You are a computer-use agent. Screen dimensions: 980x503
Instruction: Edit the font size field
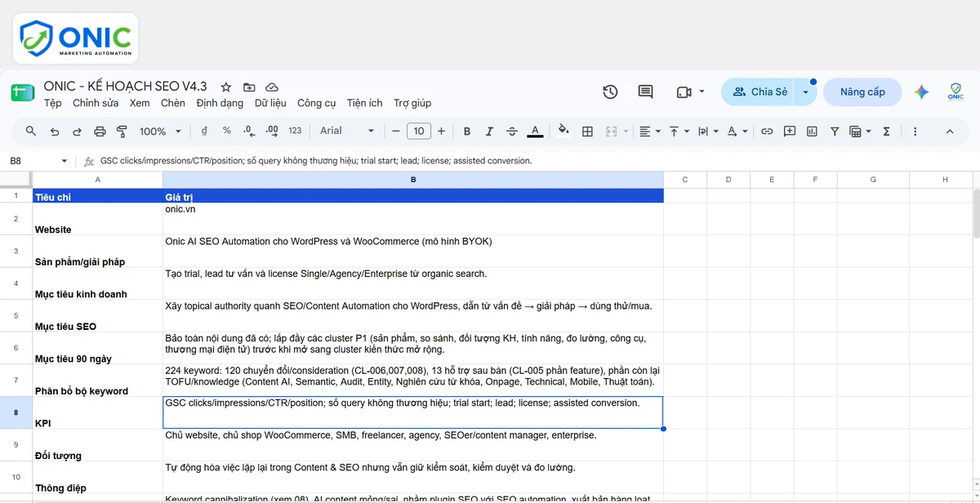point(419,131)
